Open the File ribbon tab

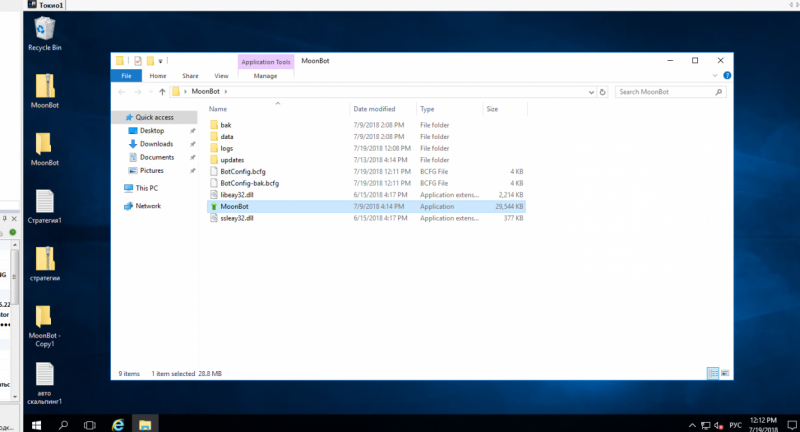(126, 75)
